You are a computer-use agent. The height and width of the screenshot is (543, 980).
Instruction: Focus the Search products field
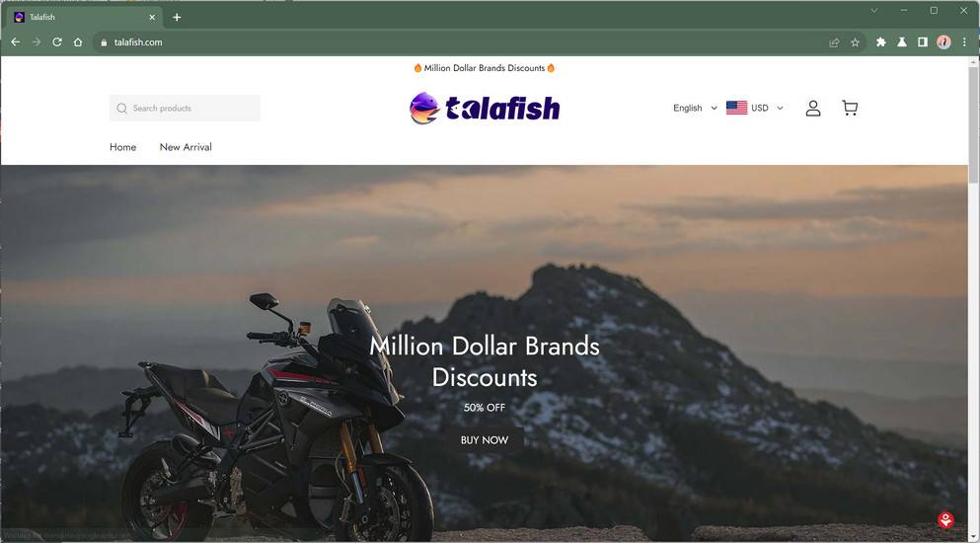[x=185, y=108]
